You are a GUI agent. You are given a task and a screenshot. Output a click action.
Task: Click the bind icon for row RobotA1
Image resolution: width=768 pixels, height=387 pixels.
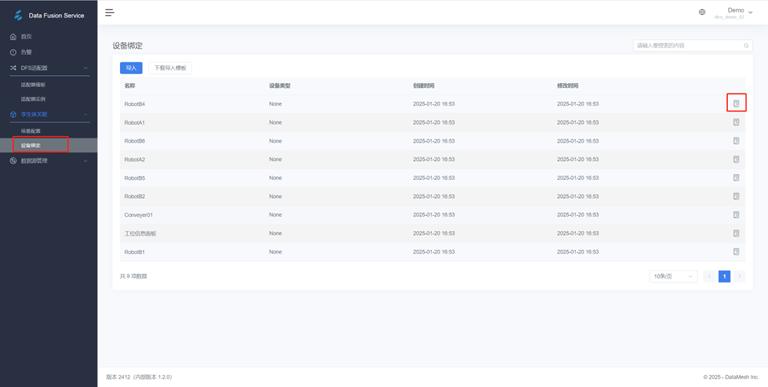click(x=736, y=122)
